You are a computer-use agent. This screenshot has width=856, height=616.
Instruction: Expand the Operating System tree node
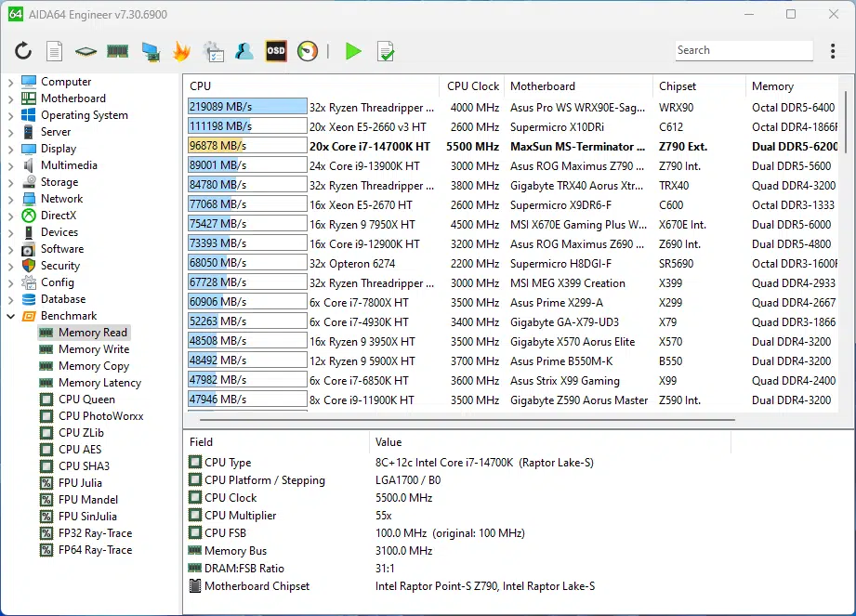point(10,115)
